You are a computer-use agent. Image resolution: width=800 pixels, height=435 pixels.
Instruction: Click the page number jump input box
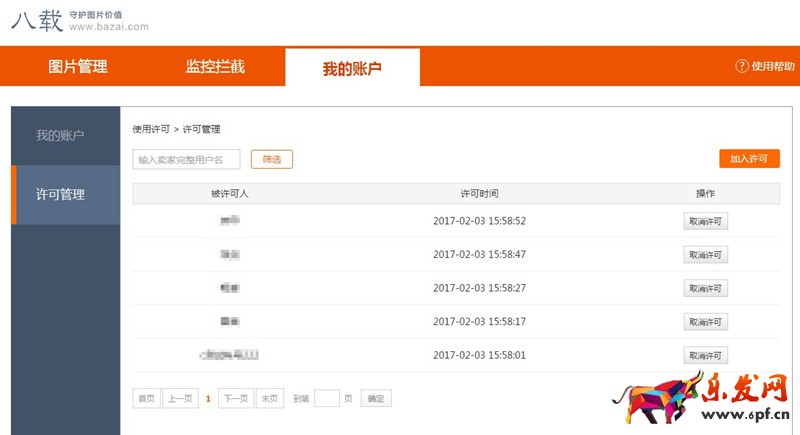click(x=327, y=398)
